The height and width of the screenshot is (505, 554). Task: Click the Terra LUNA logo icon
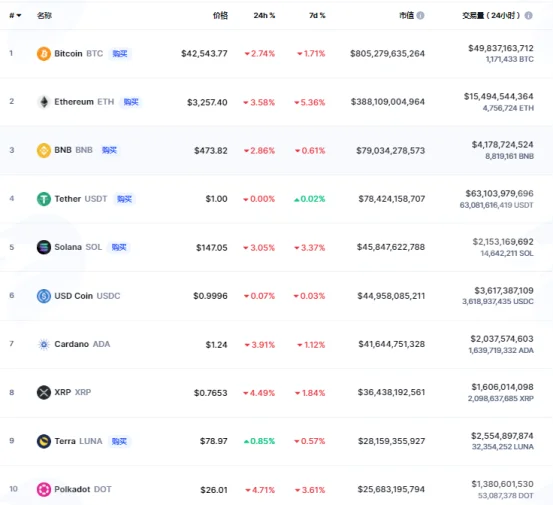(x=44, y=441)
